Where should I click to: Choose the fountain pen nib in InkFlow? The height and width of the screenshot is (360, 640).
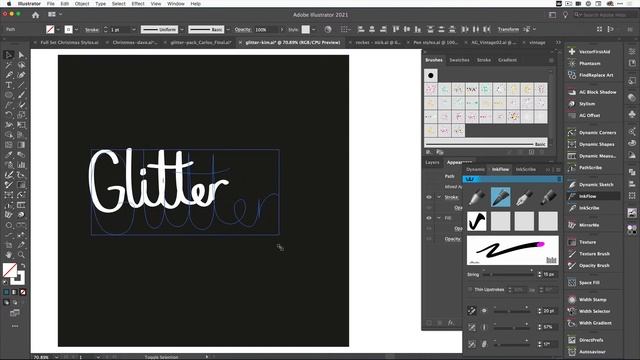pyautogui.click(x=524, y=197)
